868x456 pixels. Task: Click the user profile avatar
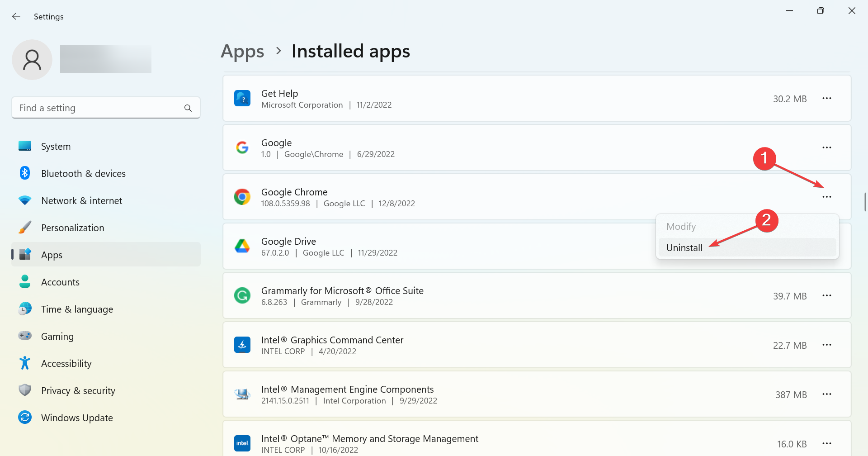point(32,59)
